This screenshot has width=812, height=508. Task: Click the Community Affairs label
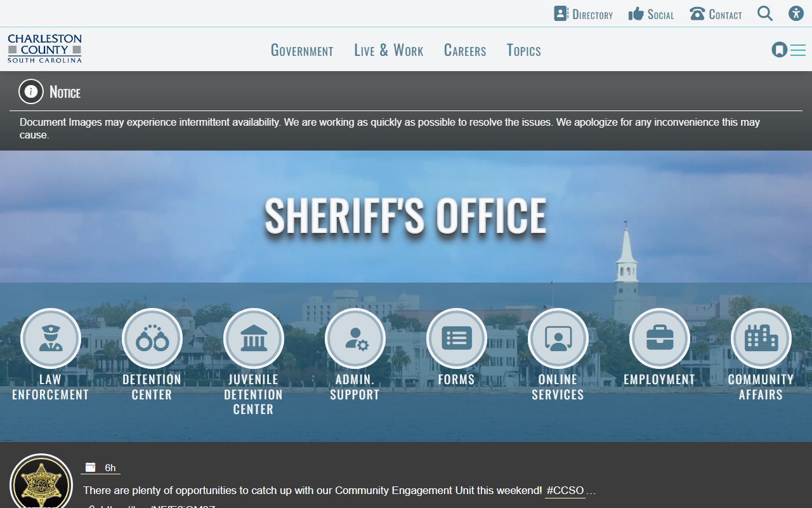[761, 387]
